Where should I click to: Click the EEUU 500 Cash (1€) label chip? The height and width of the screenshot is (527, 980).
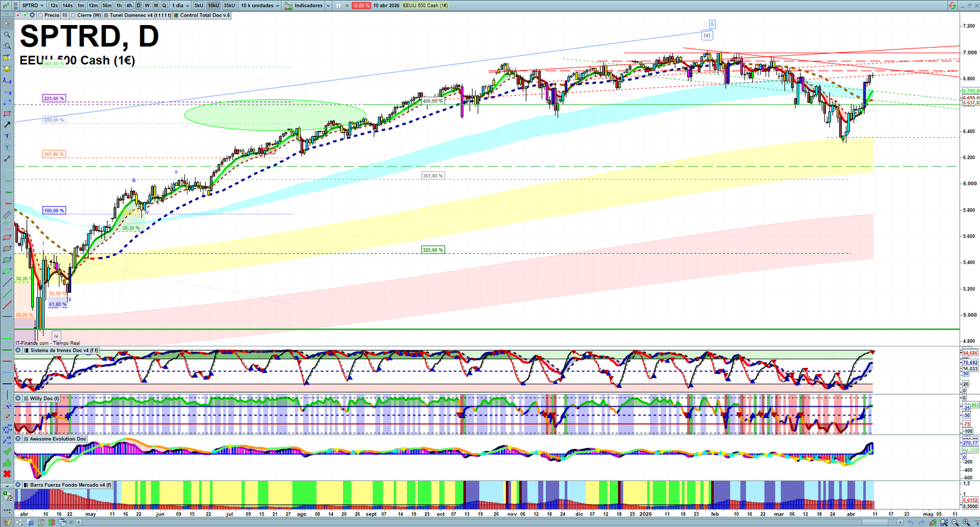pyautogui.click(x=426, y=6)
